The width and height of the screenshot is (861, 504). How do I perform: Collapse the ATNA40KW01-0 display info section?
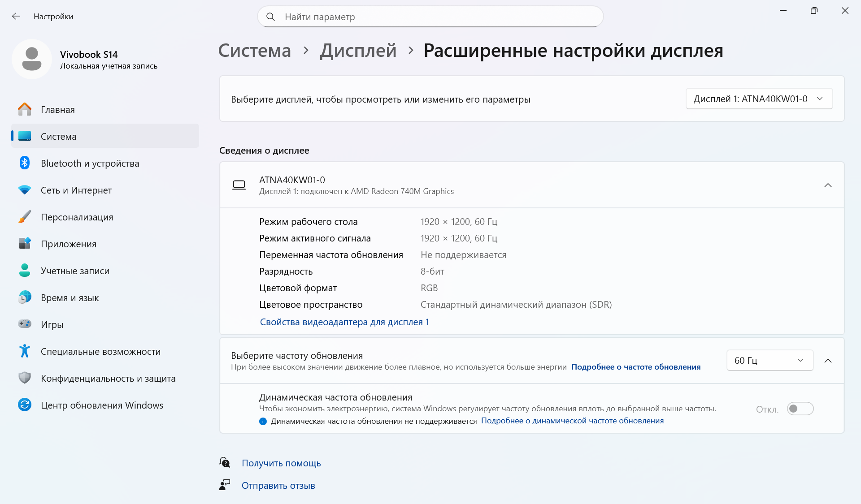point(828,185)
